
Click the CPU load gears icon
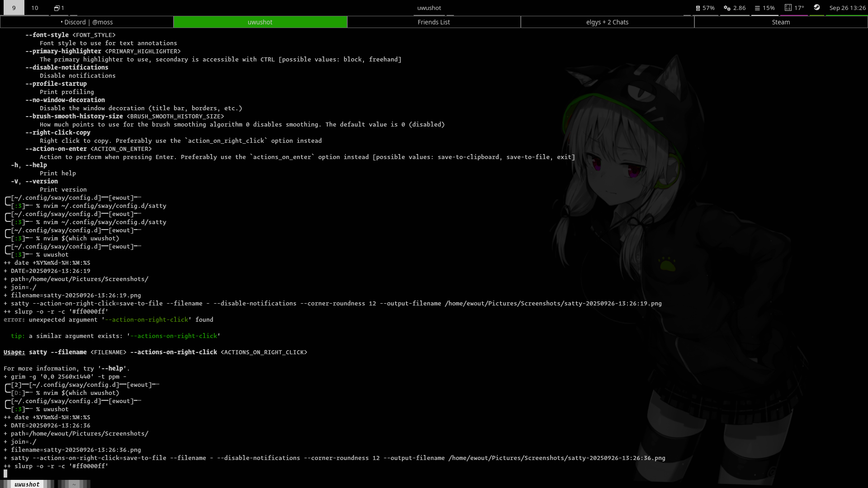tap(727, 8)
